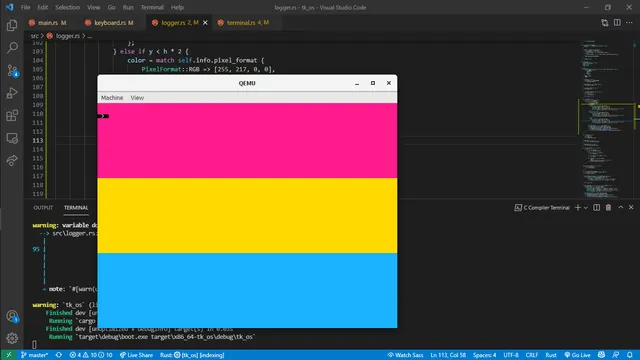The image size is (640, 360).
Task: Click the C Compiler Terminal label
Action: tap(546, 208)
